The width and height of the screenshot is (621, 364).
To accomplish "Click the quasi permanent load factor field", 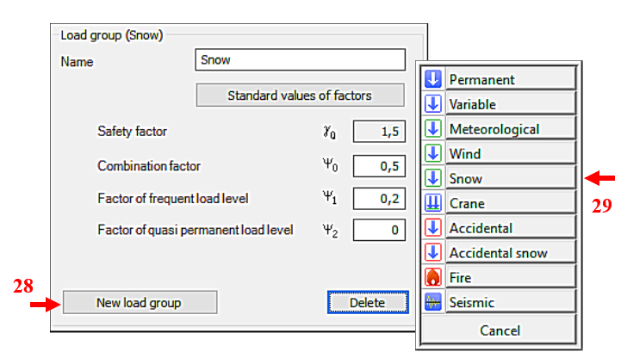I will (x=379, y=230).
